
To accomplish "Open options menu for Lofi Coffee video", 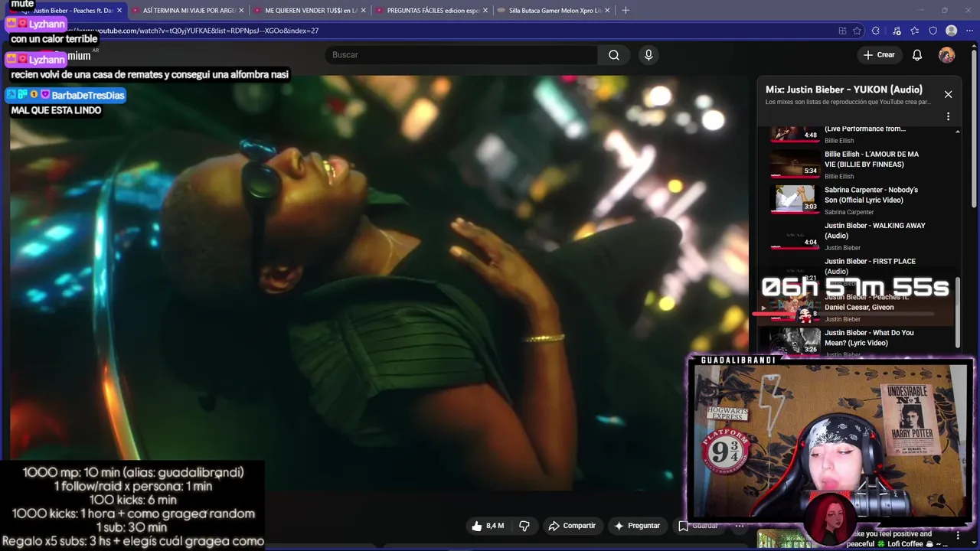I will pos(958,536).
